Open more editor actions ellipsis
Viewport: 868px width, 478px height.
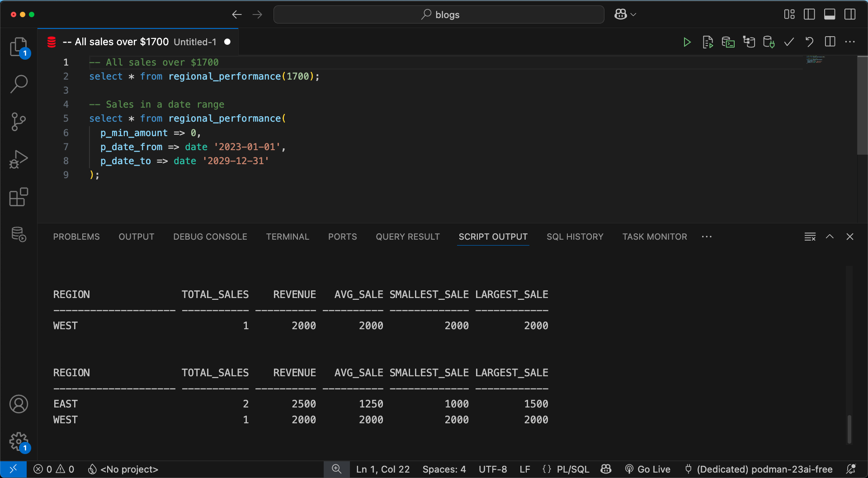click(850, 42)
